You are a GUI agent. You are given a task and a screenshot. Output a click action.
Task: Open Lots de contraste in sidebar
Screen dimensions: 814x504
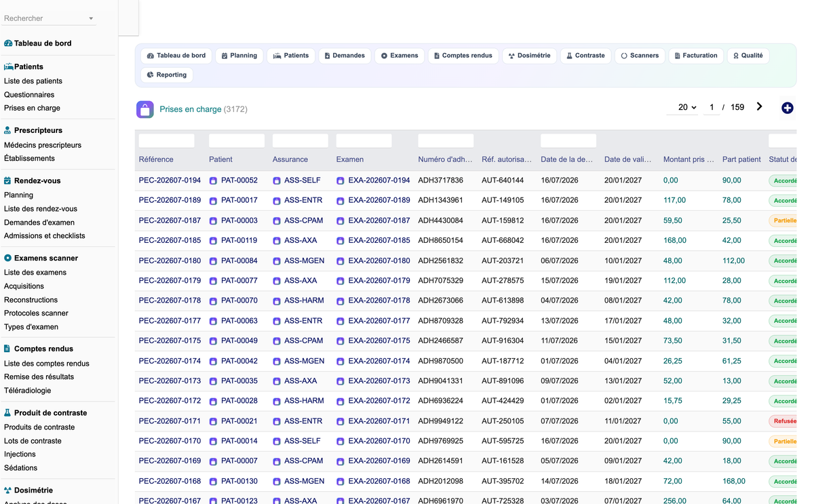click(33, 441)
